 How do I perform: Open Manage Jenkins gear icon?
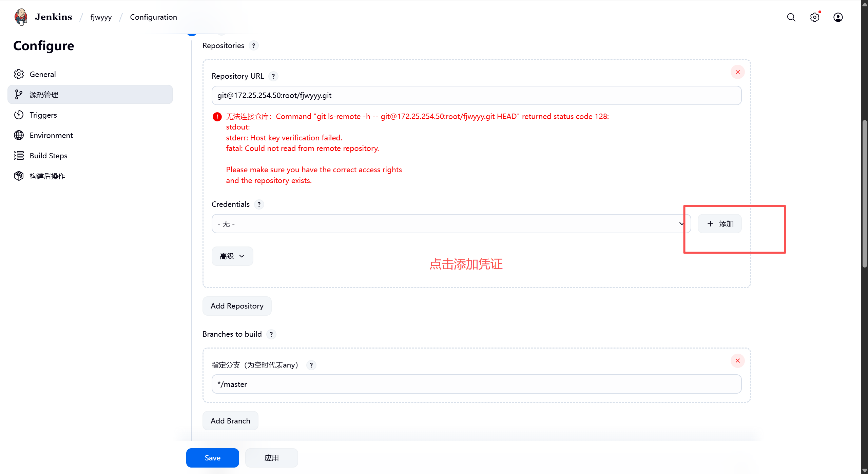click(x=814, y=17)
